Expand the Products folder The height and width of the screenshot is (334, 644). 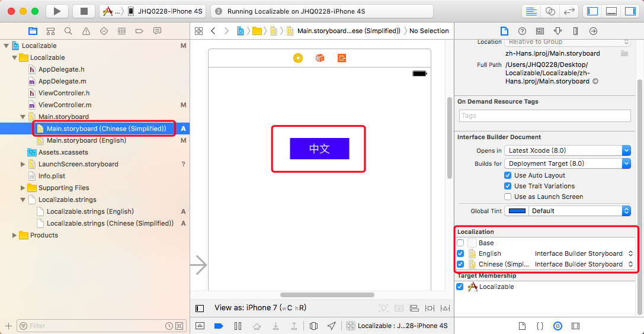click(14, 235)
